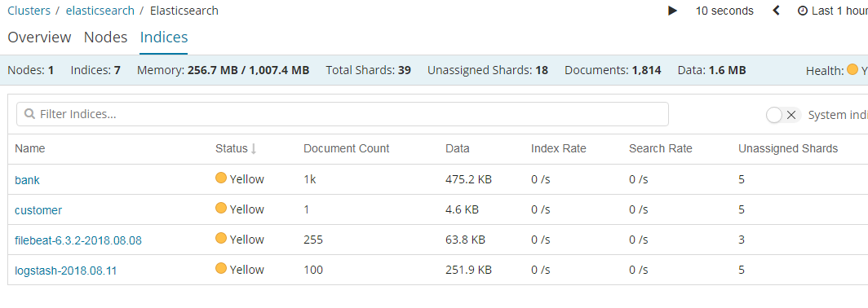This screenshot has width=868, height=308.
Task: Sort by Status column arrow
Action: pyautogui.click(x=254, y=149)
